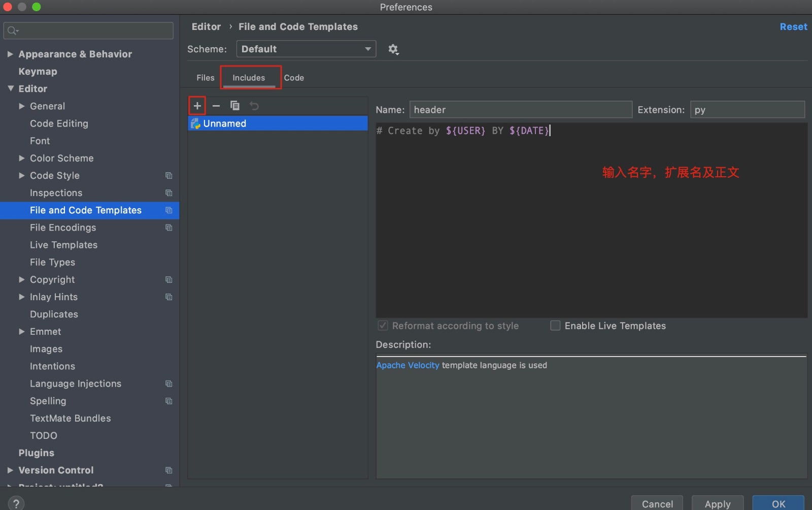Click project-level icon beside Inlay Hints
The width and height of the screenshot is (812, 510).
point(169,297)
